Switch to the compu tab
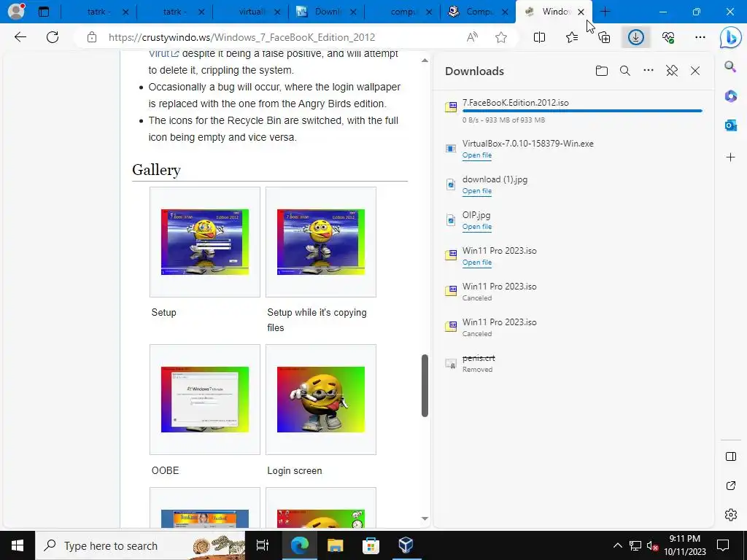Image resolution: width=747 pixels, height=560 pixels. click(402, 12)
